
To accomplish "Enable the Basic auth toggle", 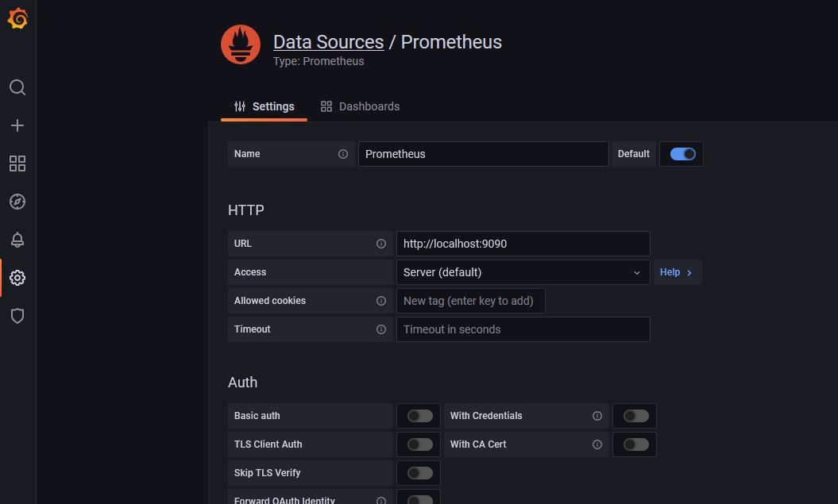I will click(x=419, y=415).
